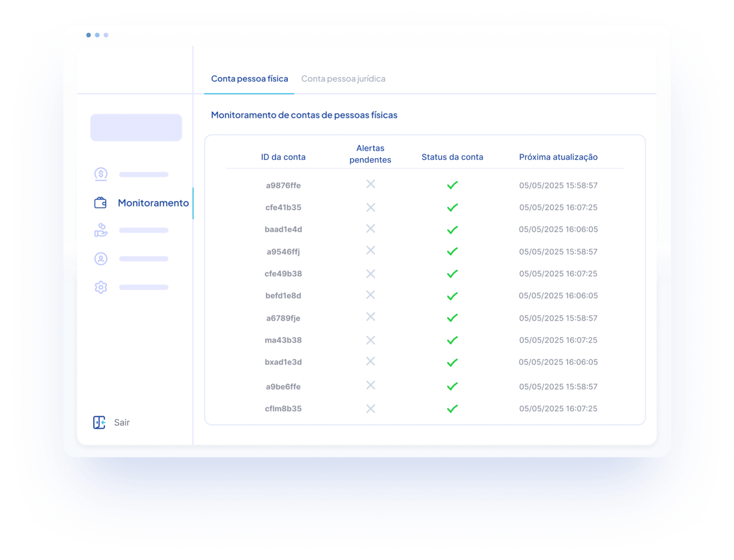Click pending-alert X icon for cfe41b35

pyautogui.click(x=370, y=207)
